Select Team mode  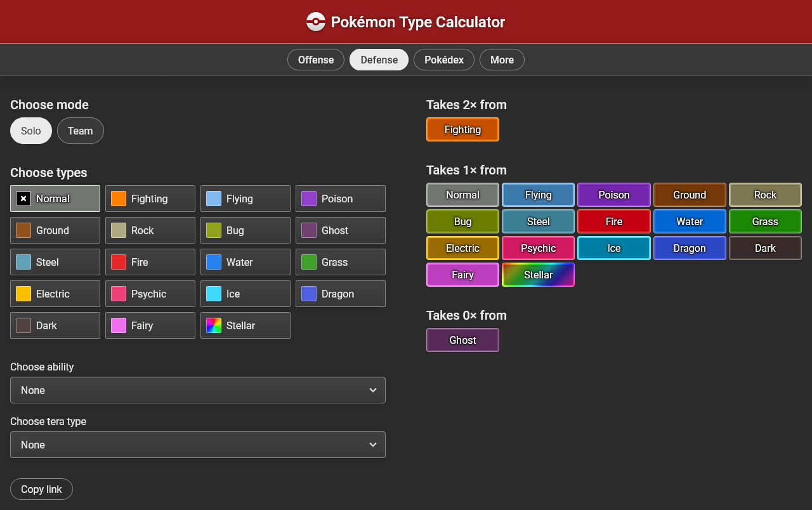point(81,131)
